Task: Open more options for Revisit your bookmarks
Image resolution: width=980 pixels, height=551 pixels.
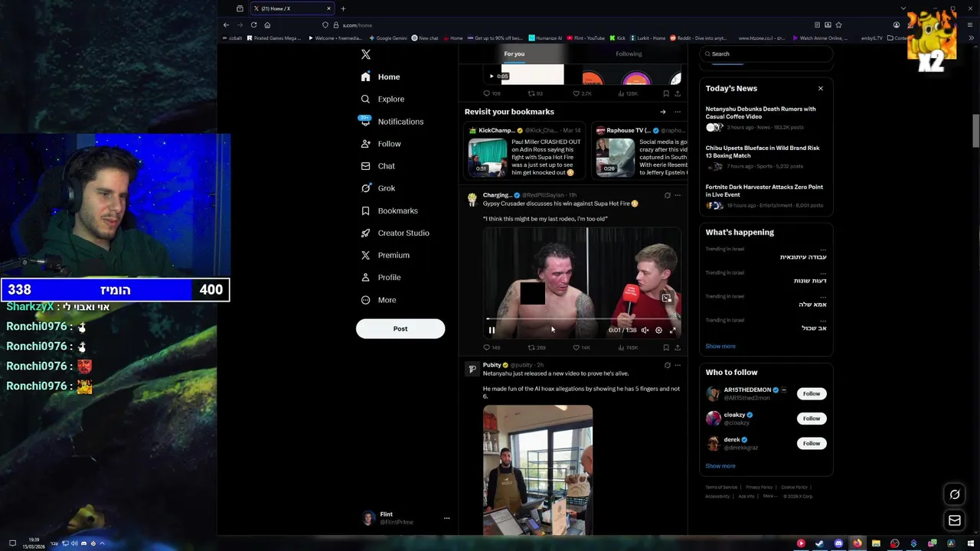Action: click(678, 112)
